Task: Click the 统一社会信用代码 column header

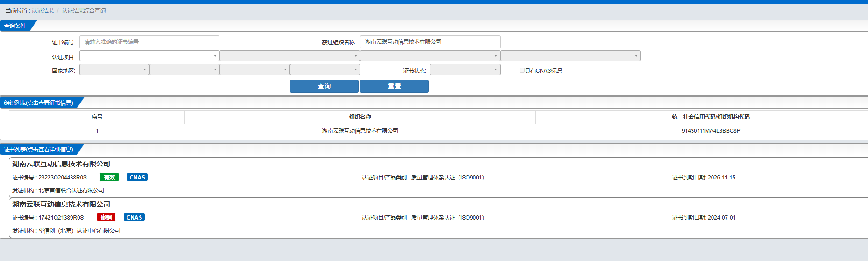Action: click(711, 117)
